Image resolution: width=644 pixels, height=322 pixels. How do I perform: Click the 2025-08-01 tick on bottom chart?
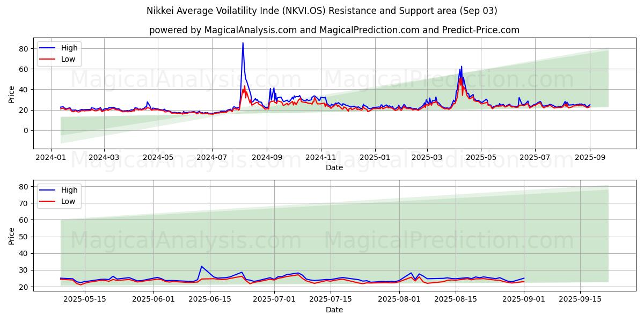399,300
